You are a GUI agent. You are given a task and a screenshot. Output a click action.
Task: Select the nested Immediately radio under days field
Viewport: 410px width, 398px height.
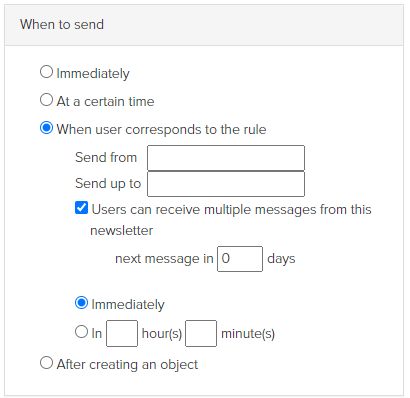pos(81,303)
